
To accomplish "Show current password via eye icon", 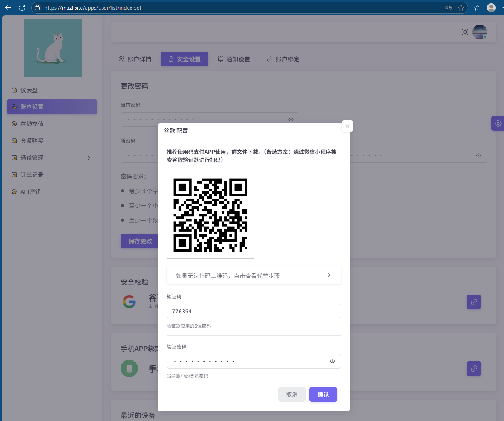I will click(x=291, y=120).
